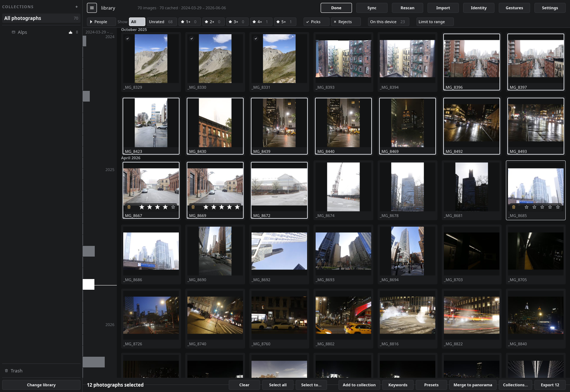Image resolution: width=570 pixels, height=392 pixels.
Task: Click the collection icon next to Alps
Action: 14,32
